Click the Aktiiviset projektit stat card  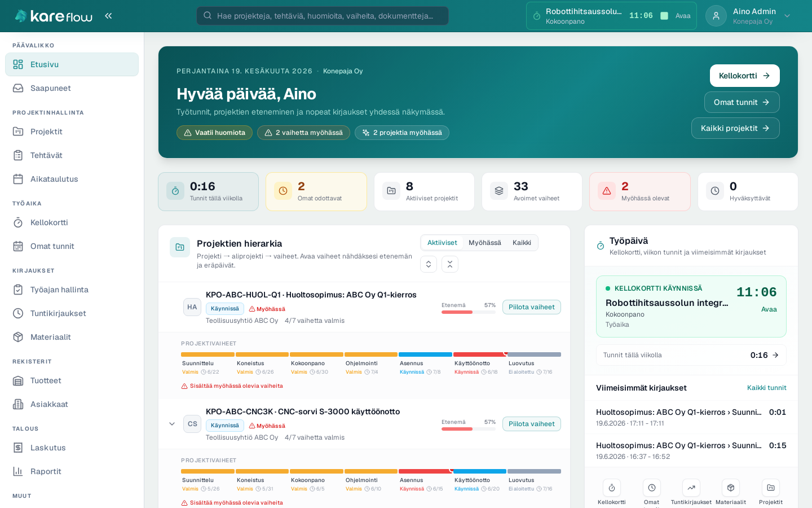424,192
